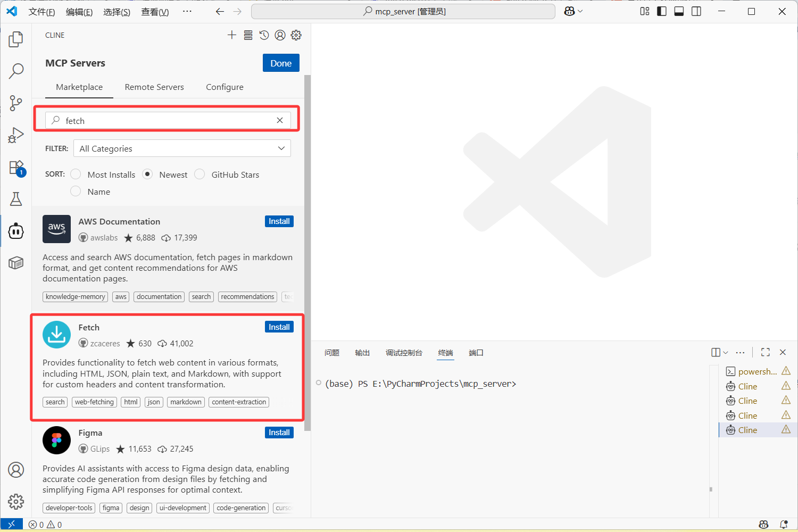Open terminal panel more actions menu

point(741,352)
